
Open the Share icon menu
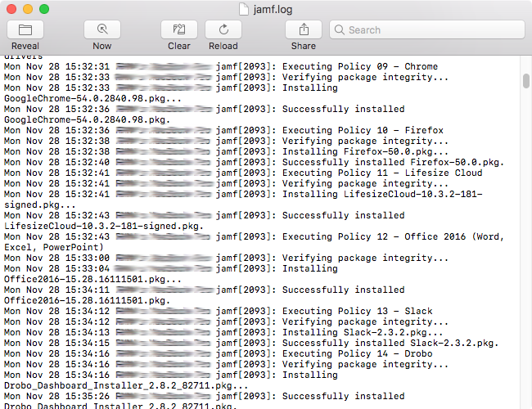(x=304, y=29)
